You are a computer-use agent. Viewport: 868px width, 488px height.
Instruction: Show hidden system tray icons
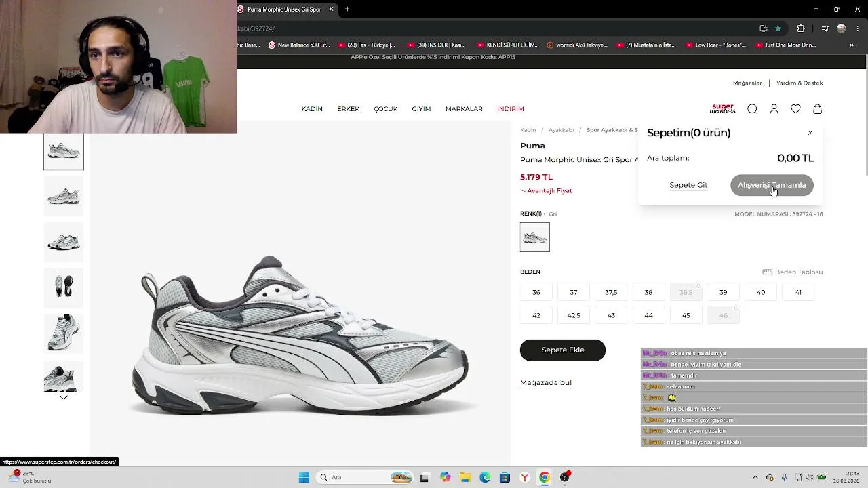point(755,477)
